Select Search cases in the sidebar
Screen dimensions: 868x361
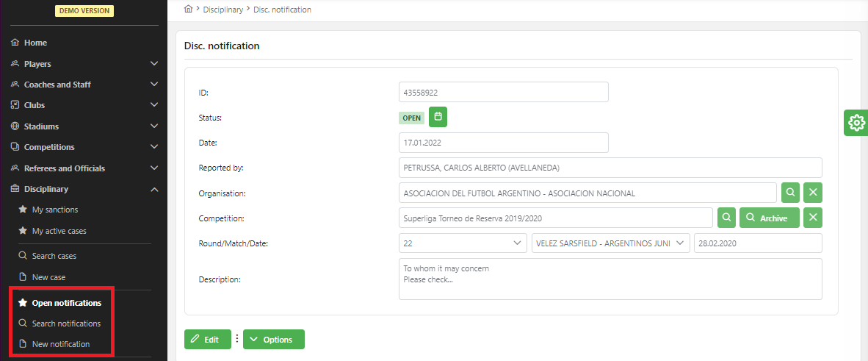point(54,256)
